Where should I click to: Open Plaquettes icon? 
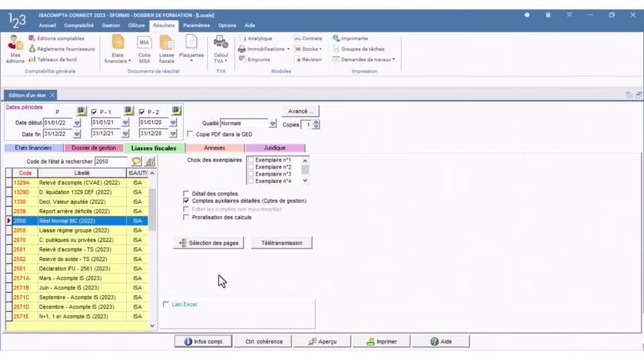point(191,49)
